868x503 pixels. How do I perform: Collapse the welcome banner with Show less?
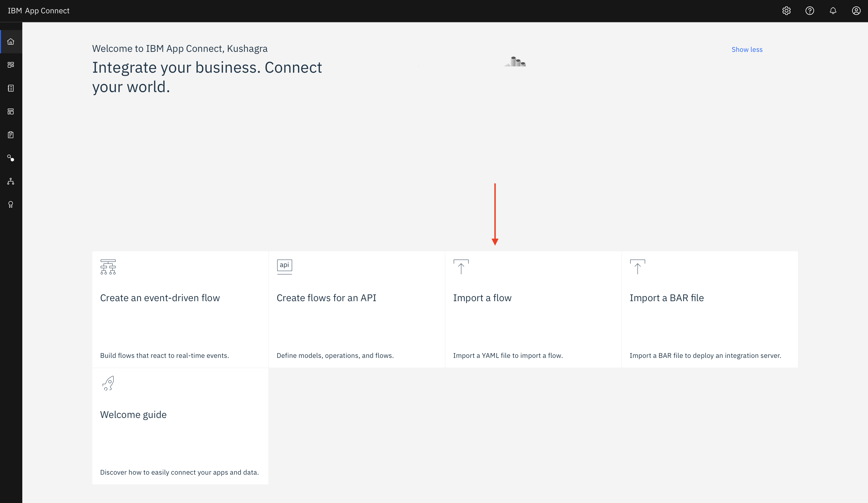coord(747,50)
